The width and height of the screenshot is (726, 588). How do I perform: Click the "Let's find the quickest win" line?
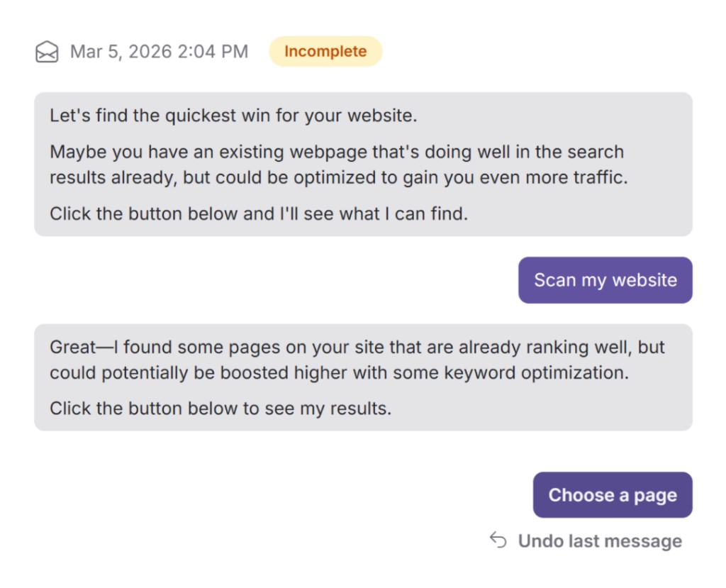tap(233, 116)
